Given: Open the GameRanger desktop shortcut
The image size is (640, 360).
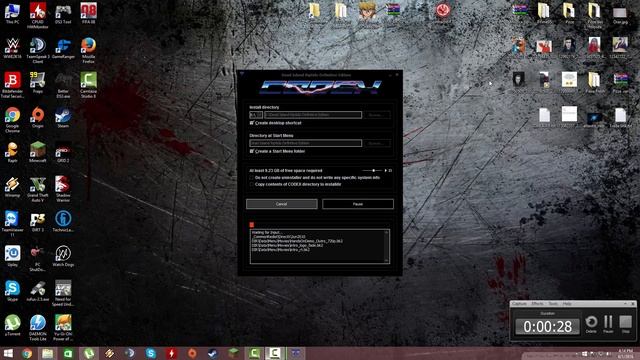Looking at the screenshot, I should [63, 47].
